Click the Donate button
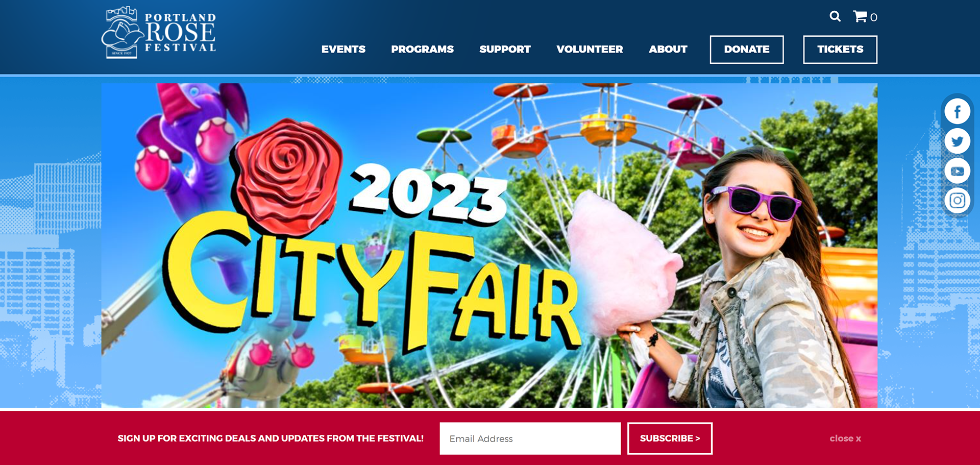The width and height of the screenshot is (980, 465). pos(747,50)
